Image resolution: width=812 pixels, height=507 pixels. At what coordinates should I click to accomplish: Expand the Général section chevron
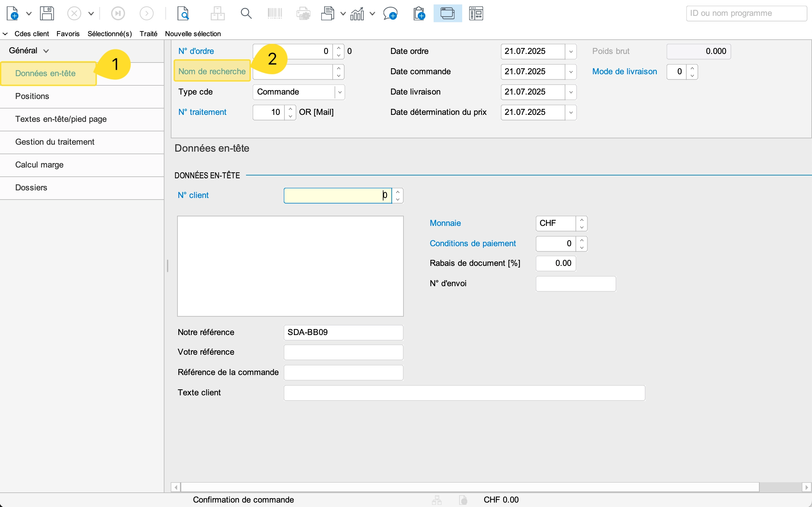point(46,51)
